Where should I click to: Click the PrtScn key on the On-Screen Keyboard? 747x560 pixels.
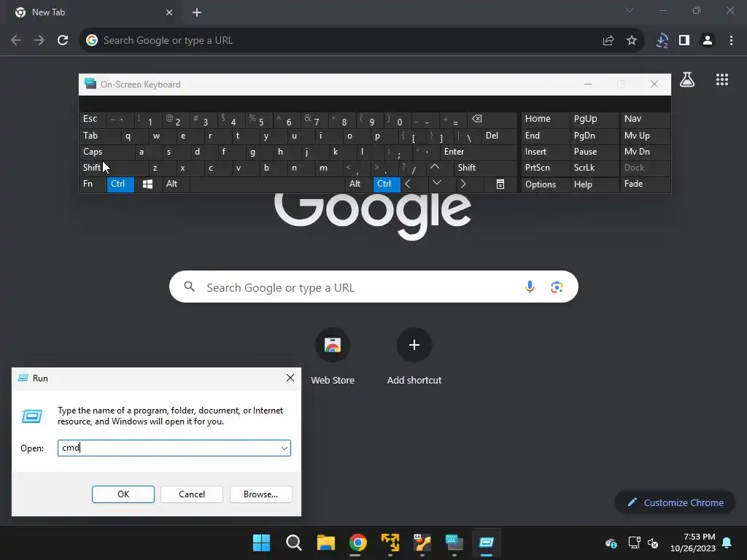(x=545, y=168)
